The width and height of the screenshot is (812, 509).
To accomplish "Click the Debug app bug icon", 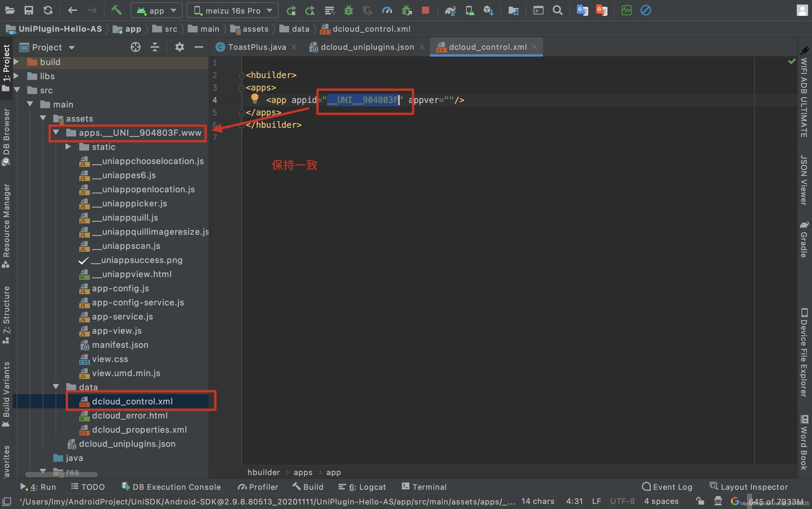I will pyautogui.click(x=348, y=10).
